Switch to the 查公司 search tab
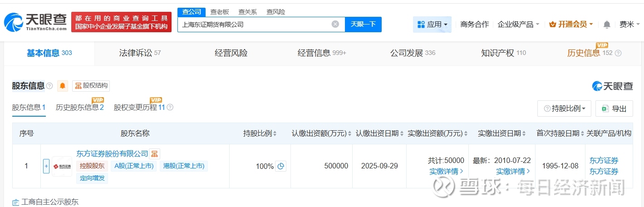The height and width of the screenshot is (207, 644). coord(192,12)
